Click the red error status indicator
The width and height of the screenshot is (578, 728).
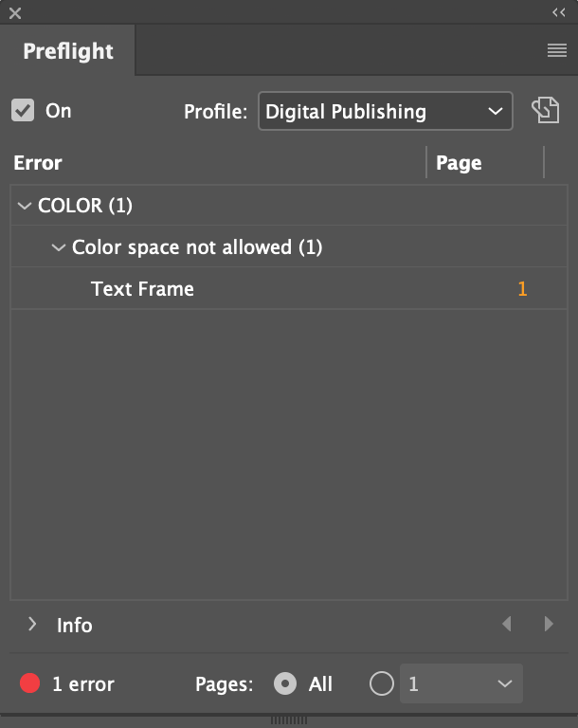pyautogui.click(x=29, y=683)
